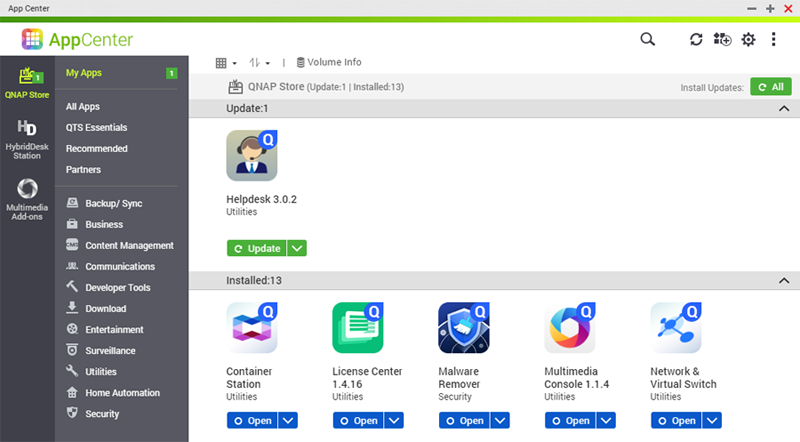The image size is (800, 442).
Task: Open App Center settings gear
Action: (748, 39)
